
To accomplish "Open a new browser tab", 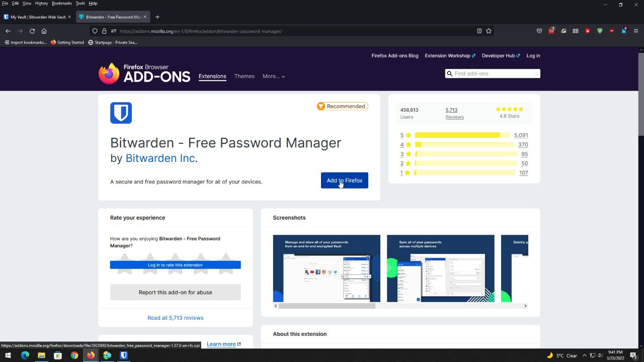I will tap(157, 17).
